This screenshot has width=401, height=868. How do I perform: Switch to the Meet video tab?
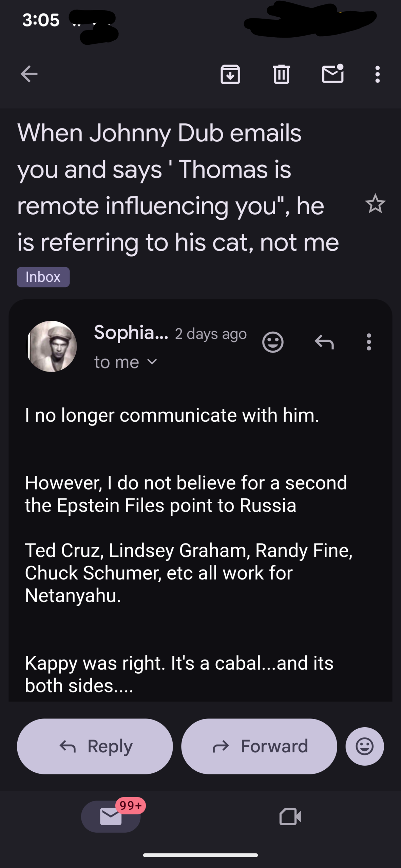point(290,816)
